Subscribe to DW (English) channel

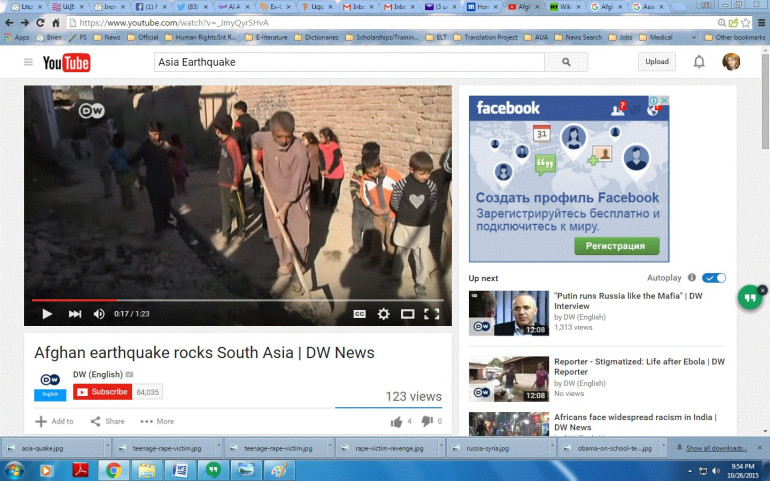point(103,392)
